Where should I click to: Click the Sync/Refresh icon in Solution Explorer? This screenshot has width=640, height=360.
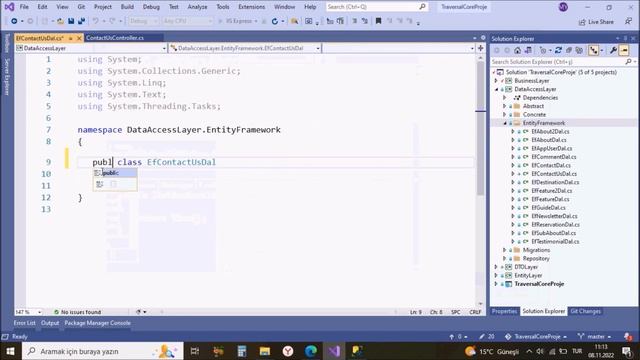[x=558, y=50]
